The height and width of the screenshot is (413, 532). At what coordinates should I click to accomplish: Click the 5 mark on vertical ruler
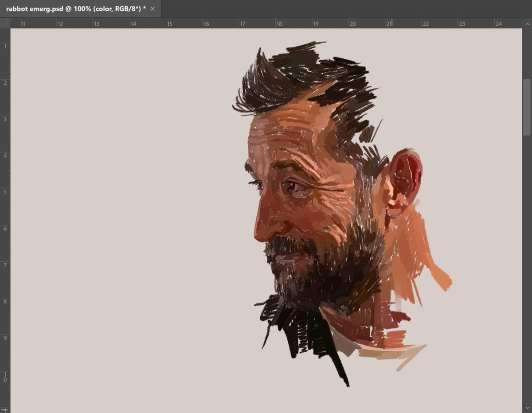tap(5, 192)
